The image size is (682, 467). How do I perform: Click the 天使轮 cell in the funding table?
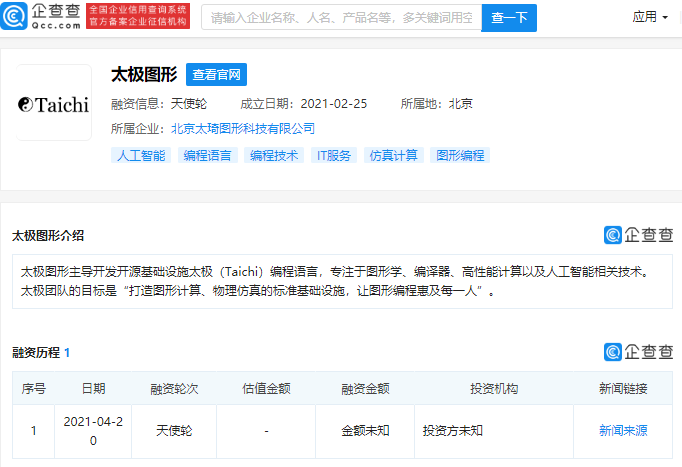point(174,431)
